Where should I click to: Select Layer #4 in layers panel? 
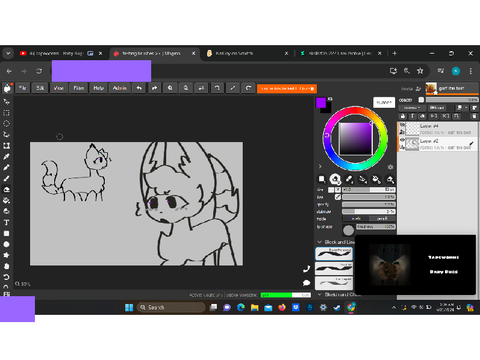pos(438,129)
